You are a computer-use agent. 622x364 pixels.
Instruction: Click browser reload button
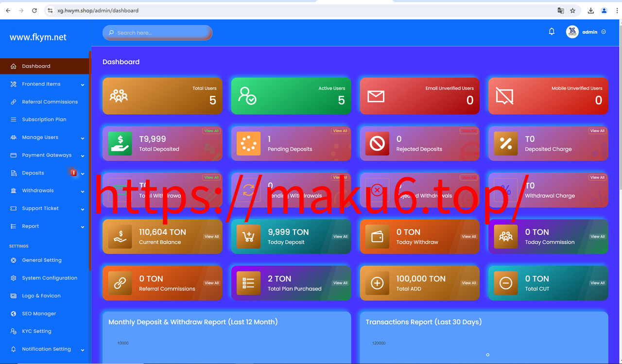pos(35,10)
